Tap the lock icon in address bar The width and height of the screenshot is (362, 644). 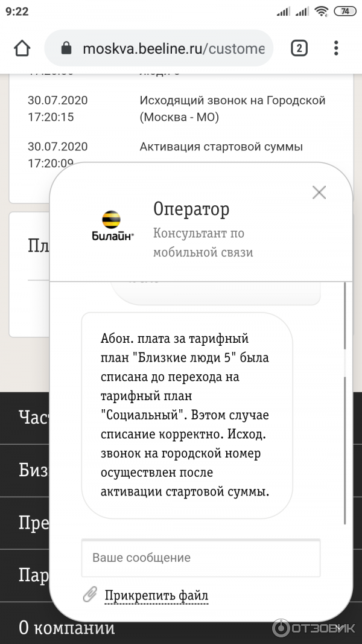point(66,48)
